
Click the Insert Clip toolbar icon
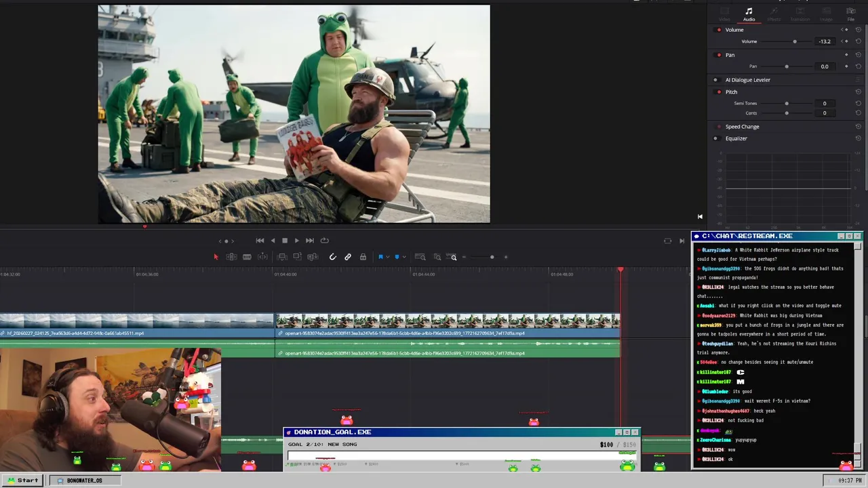pyautogui.click(x=282, y=257)
